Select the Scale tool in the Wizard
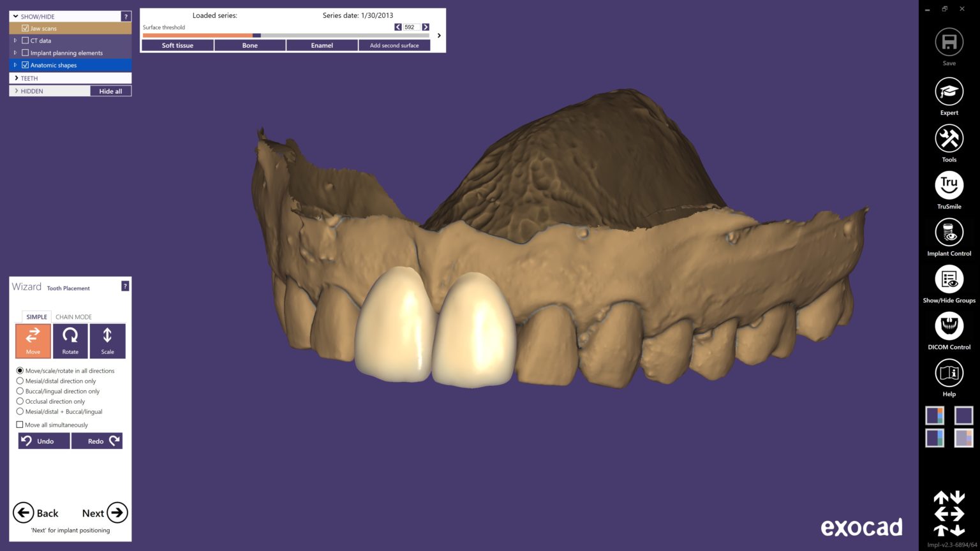The image size is (980, 551). tap(107, 341)
